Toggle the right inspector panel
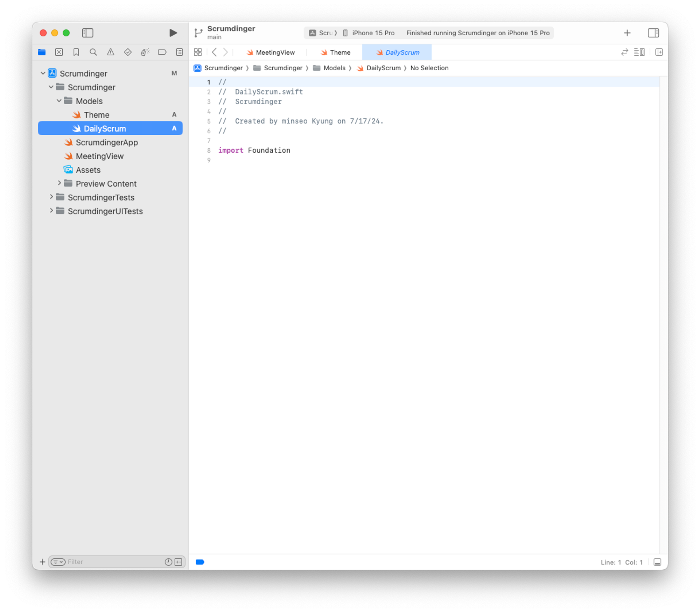This screenshot has width=700, height=612. click(x=653, y=33)
